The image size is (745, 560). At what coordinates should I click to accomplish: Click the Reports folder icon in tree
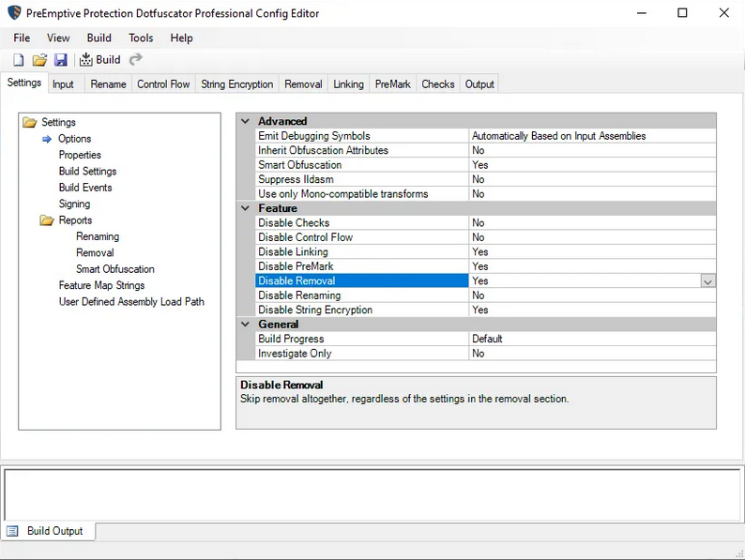pyautogui.click(x=47, y=220)
